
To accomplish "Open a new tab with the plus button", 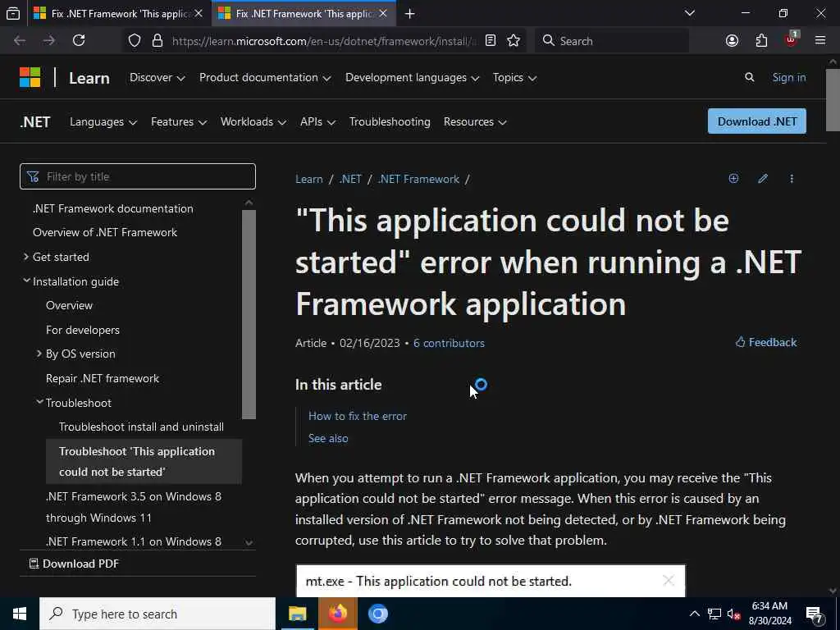I will (410, 13).
